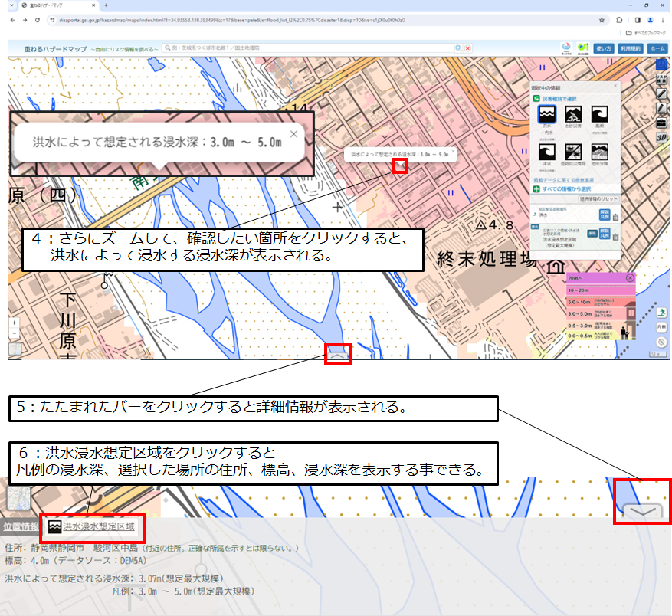Open the Chrome profile avatar

click(x=650, y=20)
